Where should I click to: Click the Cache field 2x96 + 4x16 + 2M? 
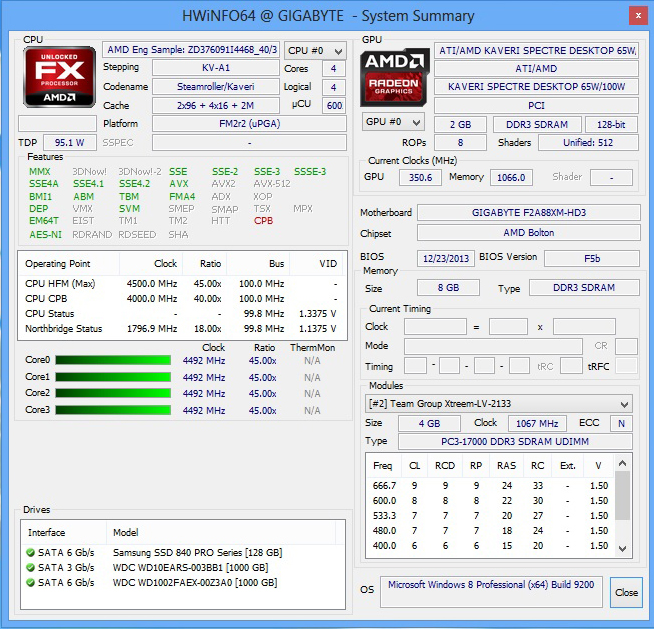click(216, 106)
